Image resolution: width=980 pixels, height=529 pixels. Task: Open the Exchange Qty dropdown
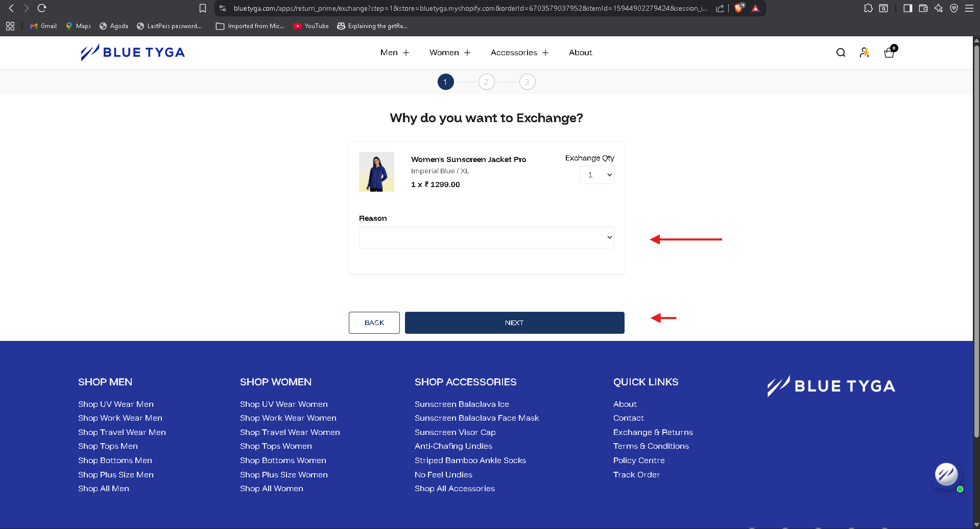(x=597, y=175)
